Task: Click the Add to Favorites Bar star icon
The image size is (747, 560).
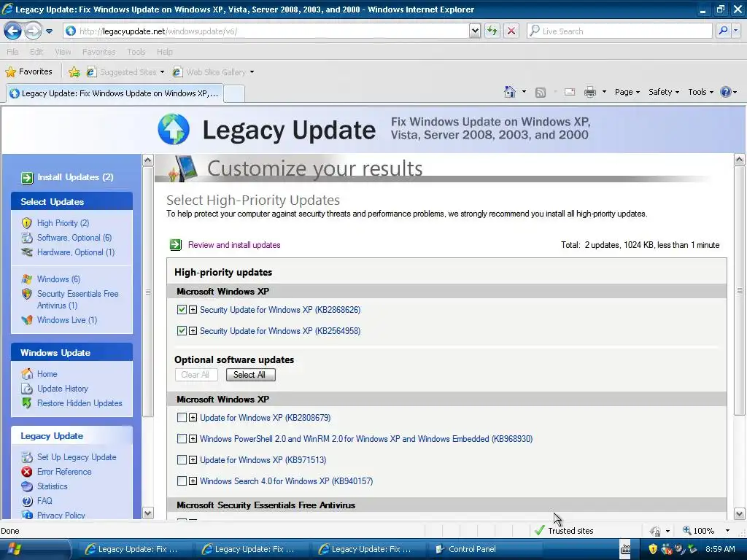Action: (74, 72)
